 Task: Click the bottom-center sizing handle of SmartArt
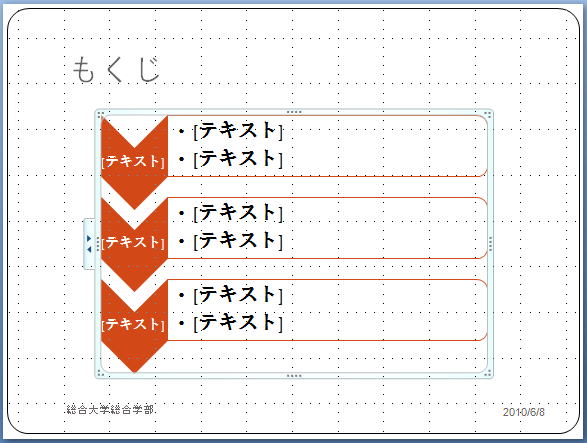point(294,376)
